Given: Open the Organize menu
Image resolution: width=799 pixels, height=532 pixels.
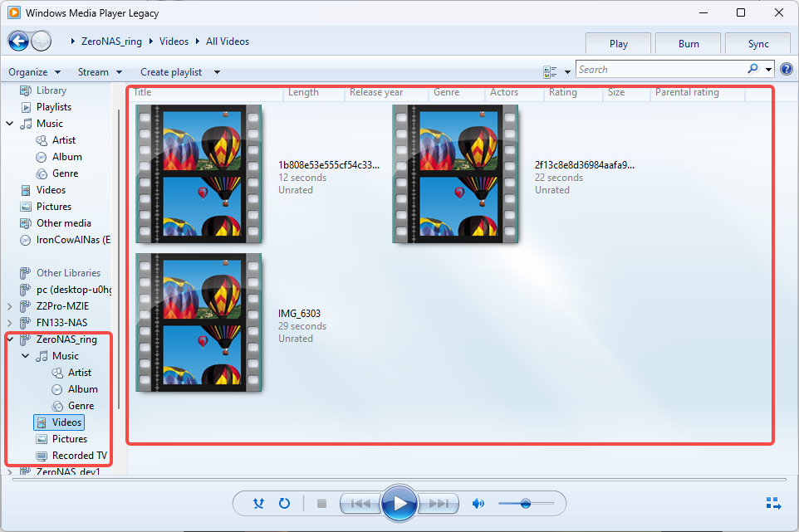Looking at the screenshot, I should click(34, 72).
